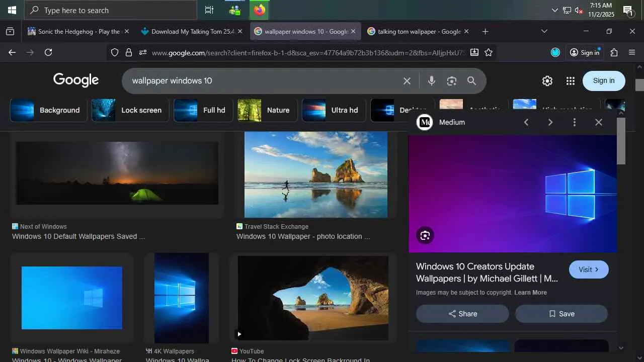Screen dimensions: 644x362
Task: Click the page vertical scrollbar thumb
Action: (639, 85)
